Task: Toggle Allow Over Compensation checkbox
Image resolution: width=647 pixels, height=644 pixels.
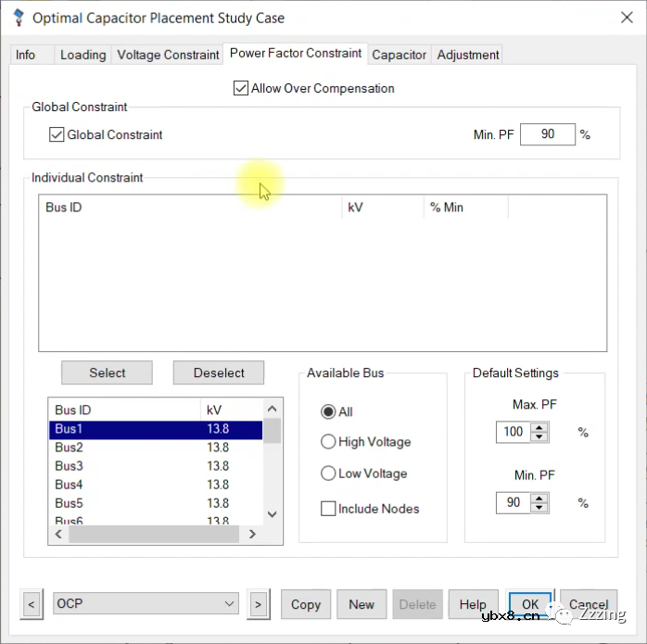Action: 242,89
